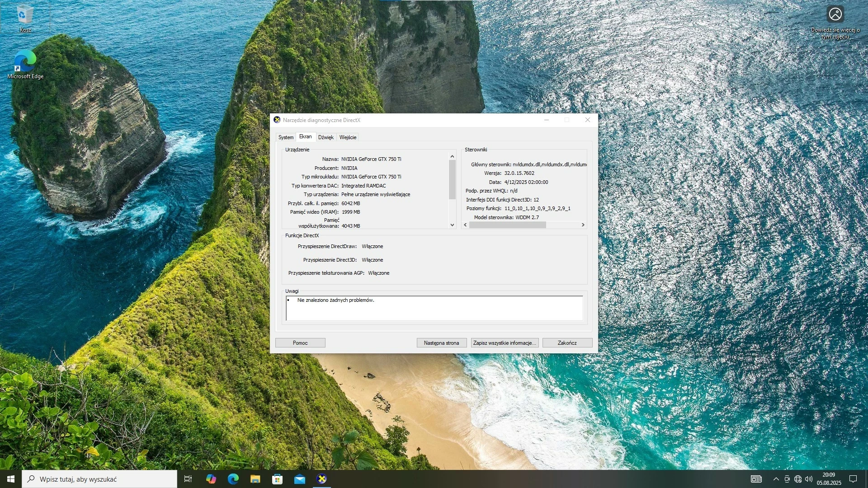Open File Explorer in the taskbar
868x488 pixels.
[255, 479]
